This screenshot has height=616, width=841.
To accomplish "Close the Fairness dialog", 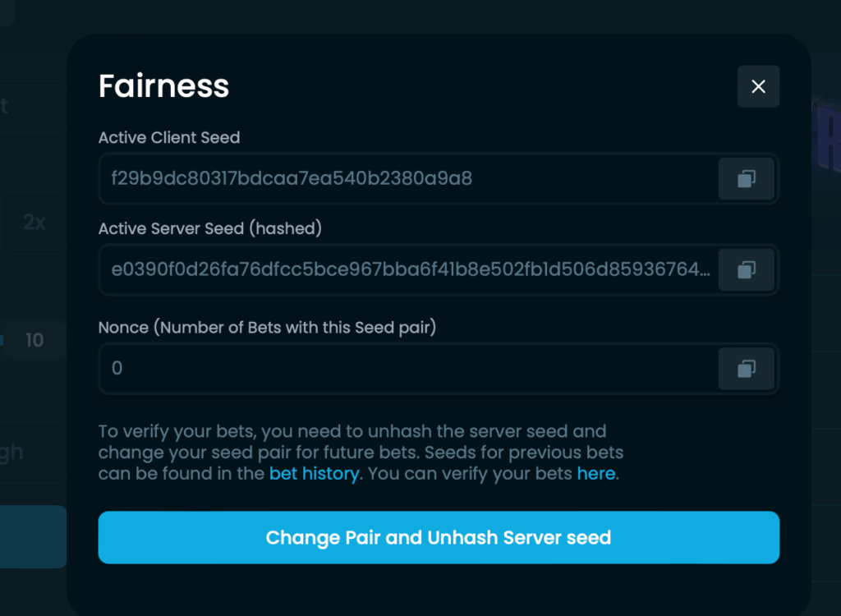I will coord(758,86).
